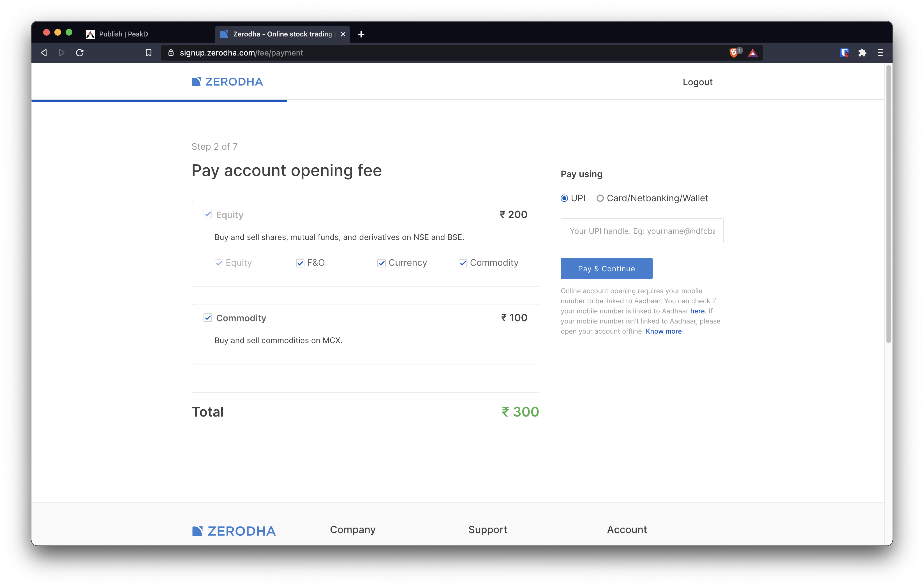Toggle the Equity sub-option checkbox

point(219,263)
